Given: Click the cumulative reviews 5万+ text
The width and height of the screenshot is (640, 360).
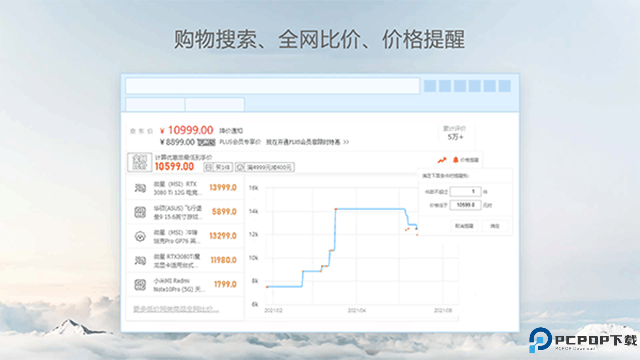Looking at the screenshot, I should click(455, 137).
